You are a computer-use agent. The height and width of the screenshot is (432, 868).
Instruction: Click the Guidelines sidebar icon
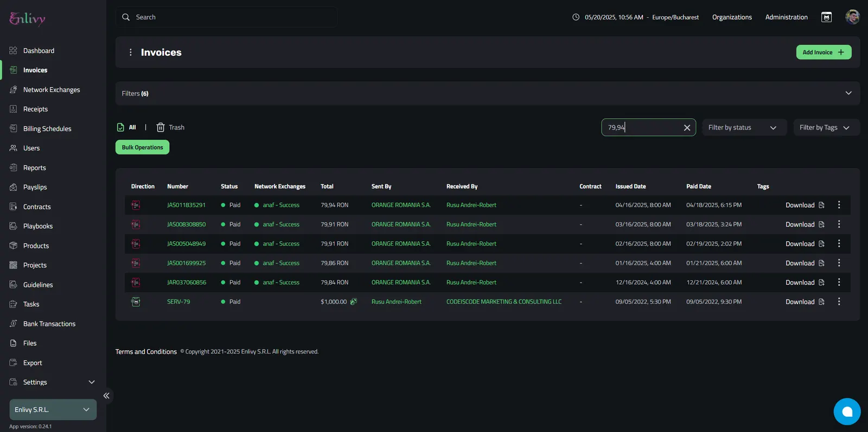tap(14, 285)
